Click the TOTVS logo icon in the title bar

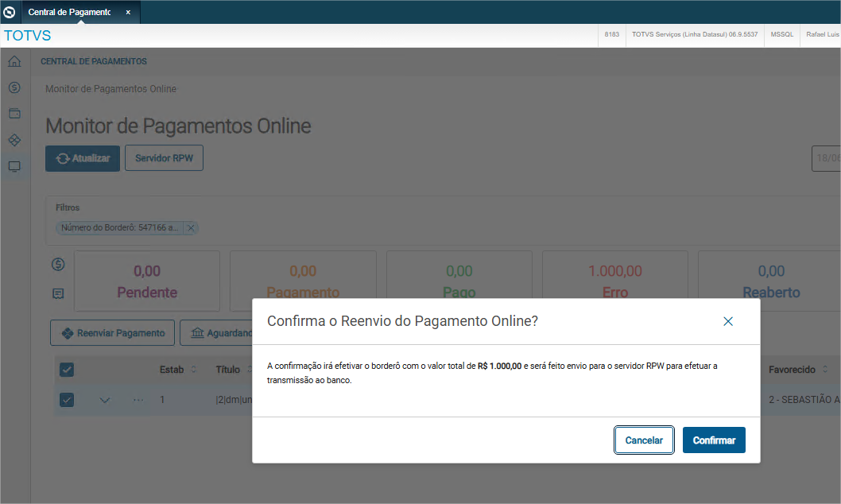pos(10,12)
